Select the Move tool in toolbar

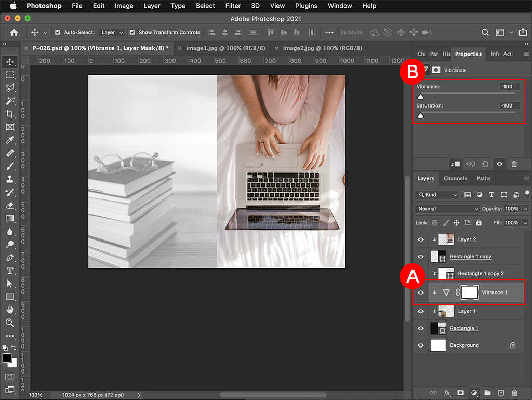click(10, 62)
